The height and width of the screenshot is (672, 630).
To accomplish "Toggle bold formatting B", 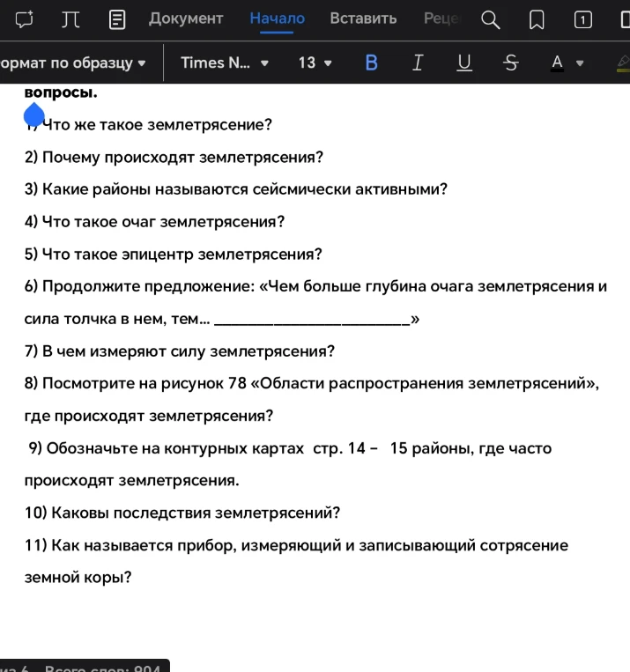I will pos(372,63).
